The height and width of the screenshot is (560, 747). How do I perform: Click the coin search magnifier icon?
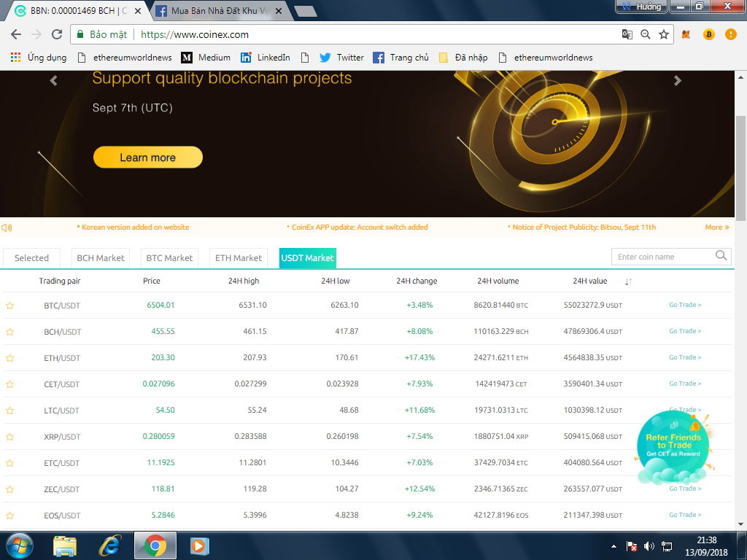pos(721,256)
